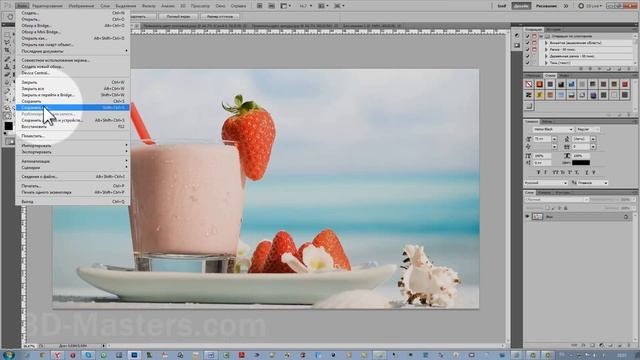Expand the Рамка - 50 пикс. action
This screenshot has width=640, height=360.
click(x=546, y=49)
